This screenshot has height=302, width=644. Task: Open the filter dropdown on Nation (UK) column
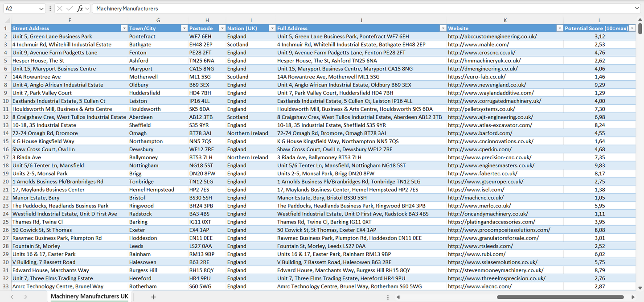(x=272, y=28)
